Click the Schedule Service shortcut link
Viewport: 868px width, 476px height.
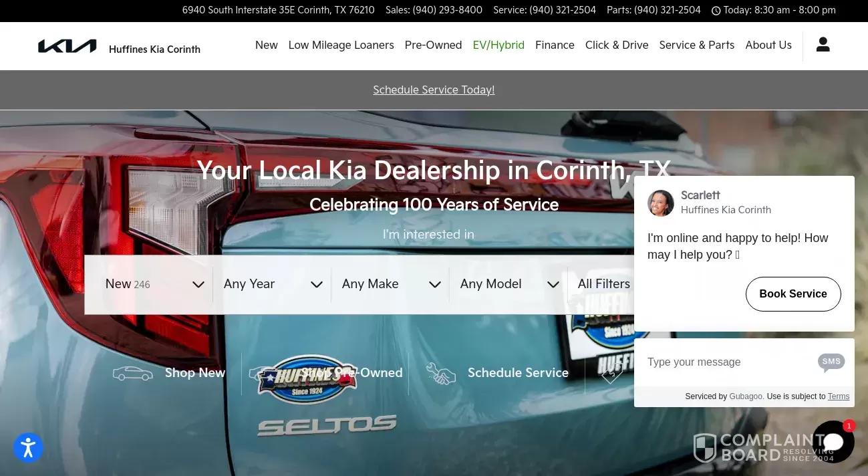click(x=518, y=373)
